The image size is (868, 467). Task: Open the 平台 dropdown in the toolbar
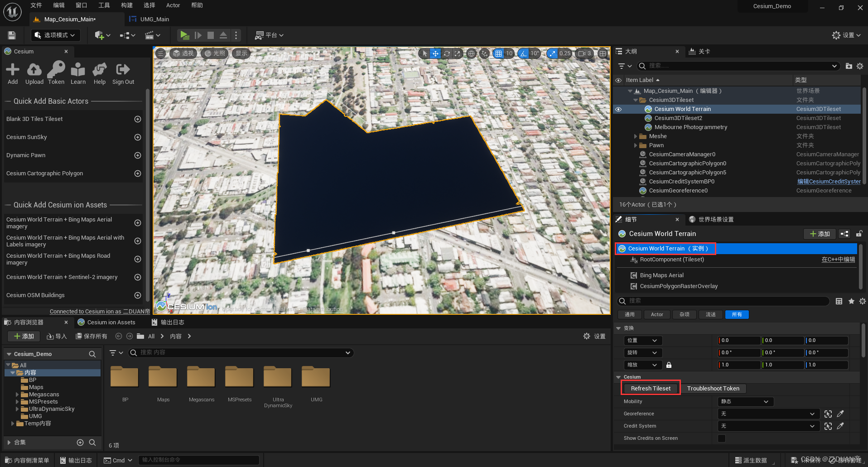pos(269,35)
